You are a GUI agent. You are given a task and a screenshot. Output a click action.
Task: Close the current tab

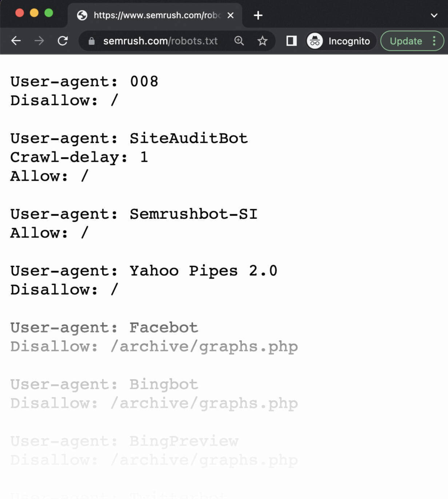230,15
